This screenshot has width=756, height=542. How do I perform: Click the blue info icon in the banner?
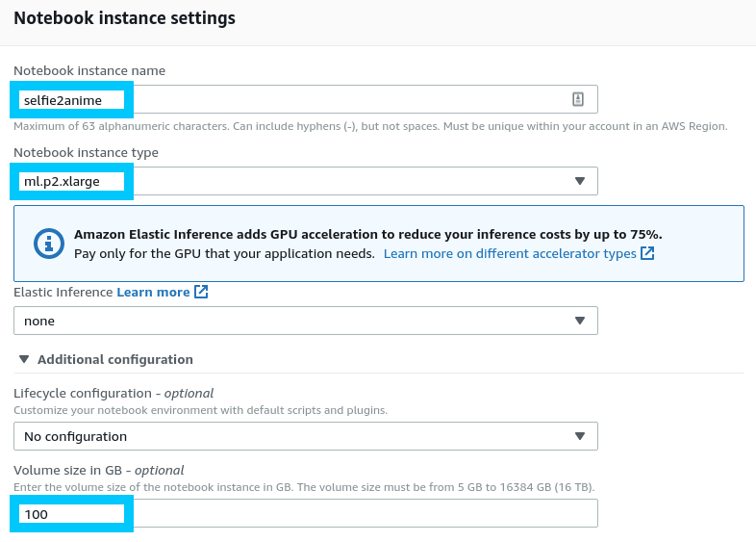click(48, 244)
